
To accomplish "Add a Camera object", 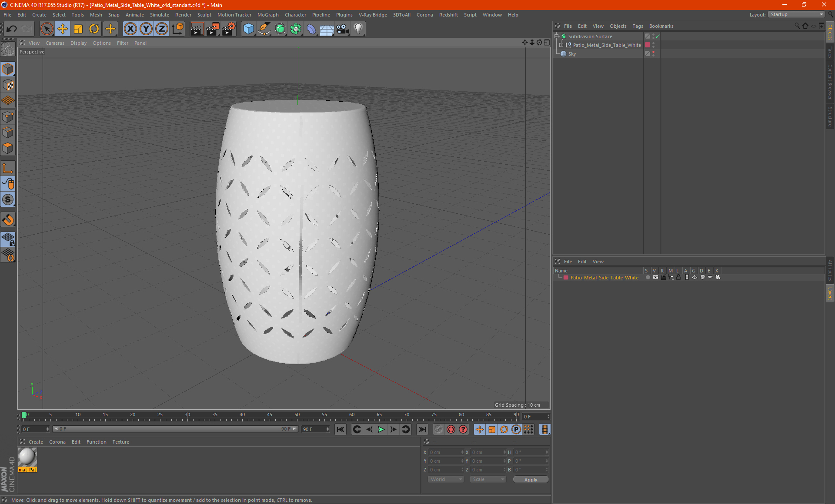I will 343,29.
